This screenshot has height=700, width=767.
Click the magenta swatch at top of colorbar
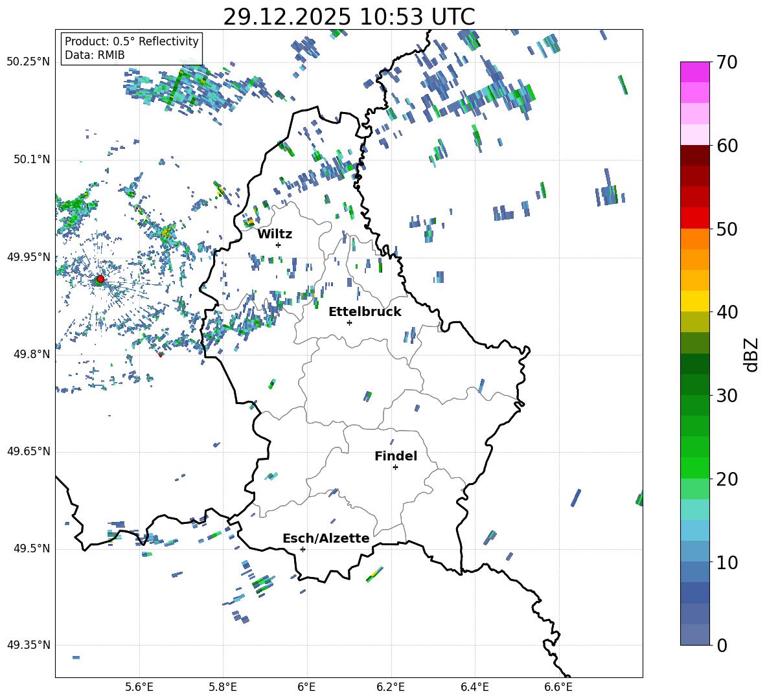click(694, 72)
